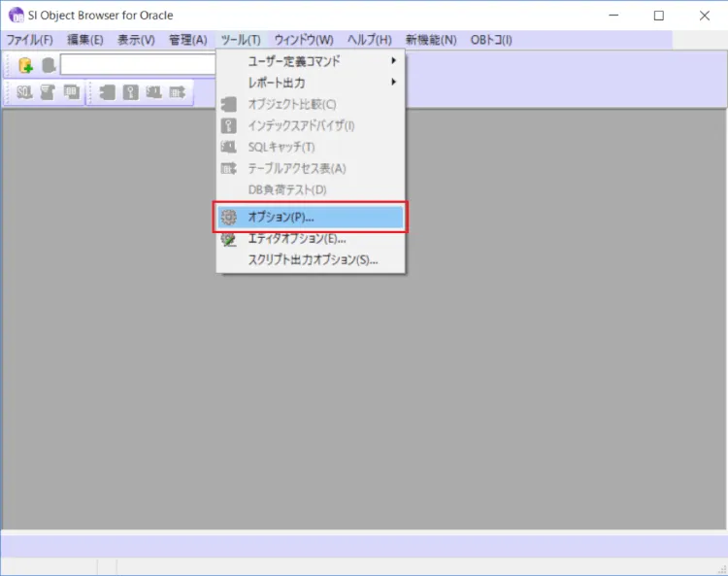Click the table access toolbar icon
The image size is (728, 576).
click(x=178, y=92)
